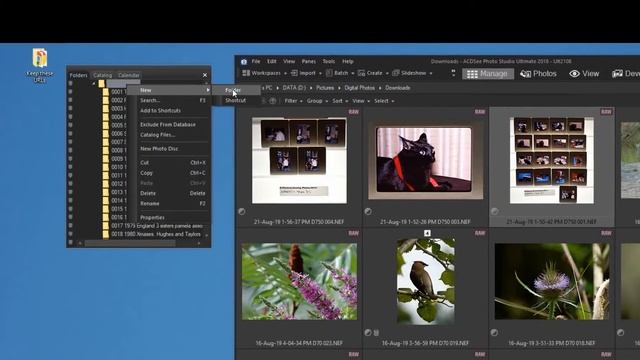Image resolution: width=640 pixels, height=360 pixels.
Task: Open the File menu
Action: coord(256,61)
